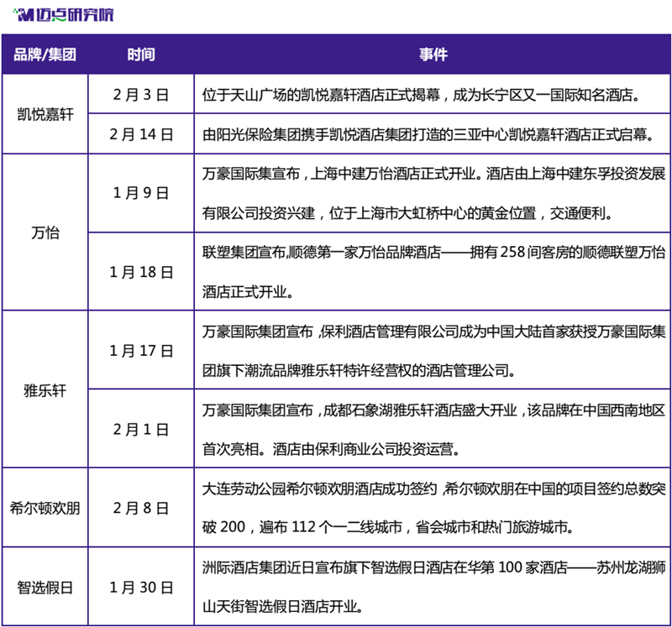Select the date cell 1月18日
The image size is (672, 627).
click(141, 272)
